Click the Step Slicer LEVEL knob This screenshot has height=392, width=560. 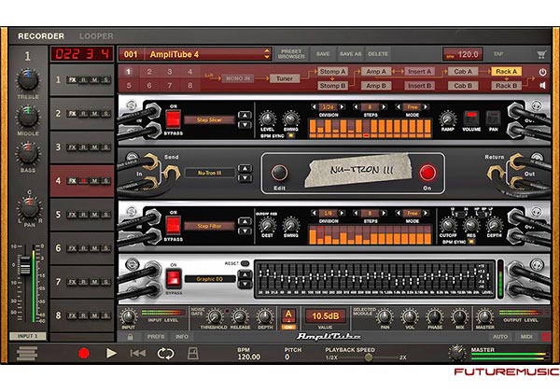tap(267, 119)
